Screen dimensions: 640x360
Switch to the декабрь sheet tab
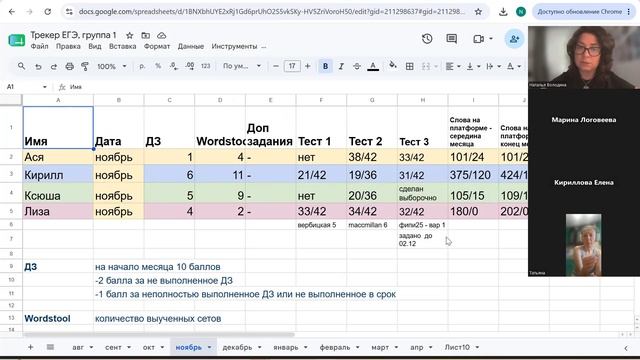click(x=237, y=347)
